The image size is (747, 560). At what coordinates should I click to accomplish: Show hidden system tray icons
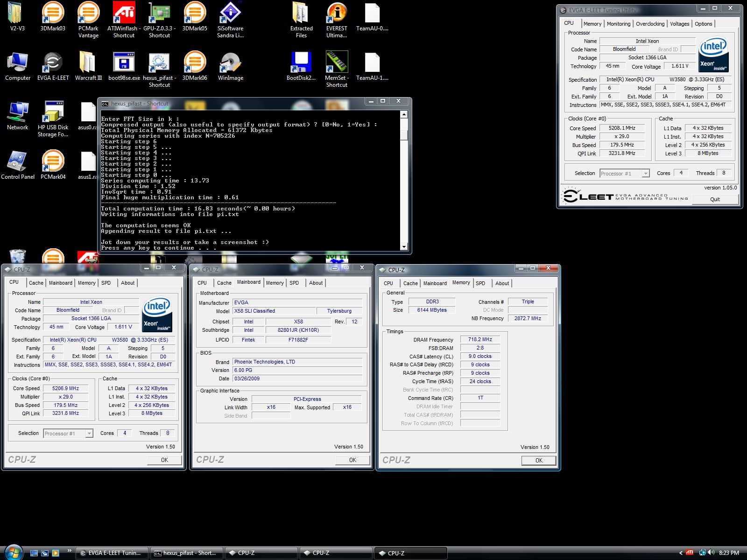pos(681,553)
